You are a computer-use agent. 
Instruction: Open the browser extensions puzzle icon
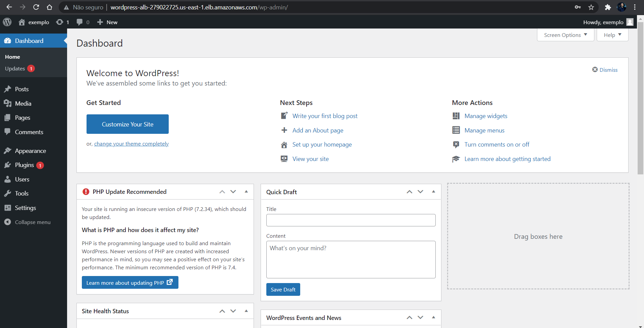pos(608,7)
